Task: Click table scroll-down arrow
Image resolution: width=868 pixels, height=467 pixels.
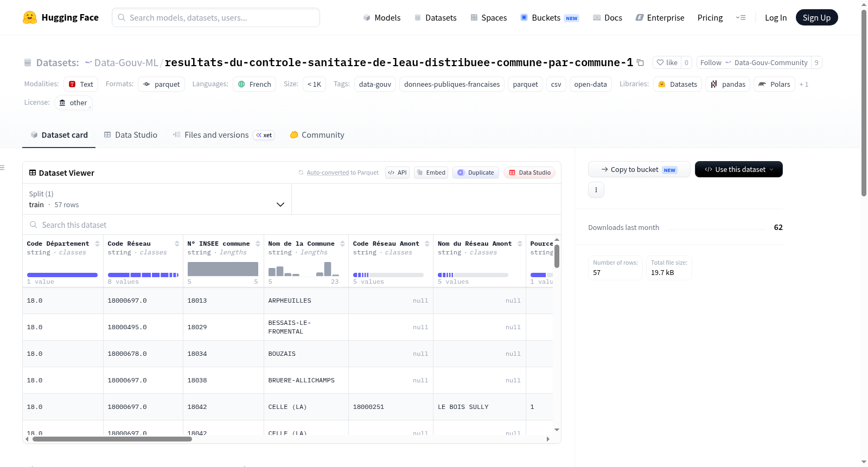Action: pyautogui.click(x=557, y=430)
